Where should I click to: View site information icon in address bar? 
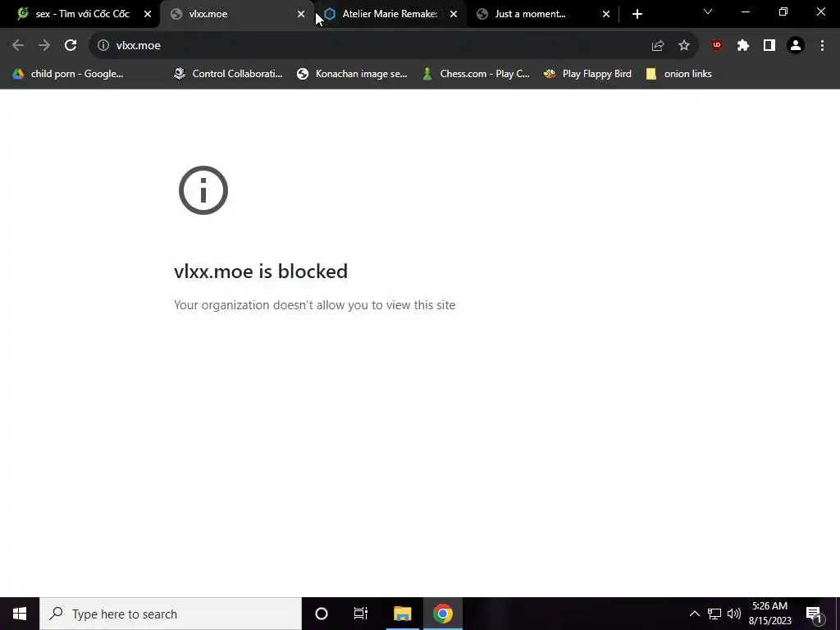(x=103, y=46)
